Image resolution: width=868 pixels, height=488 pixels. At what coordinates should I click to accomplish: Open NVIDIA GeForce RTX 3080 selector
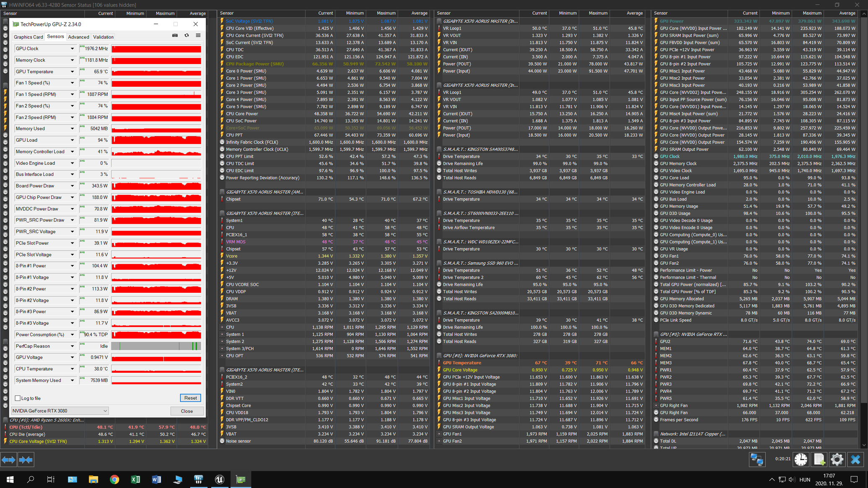point(60,411)
